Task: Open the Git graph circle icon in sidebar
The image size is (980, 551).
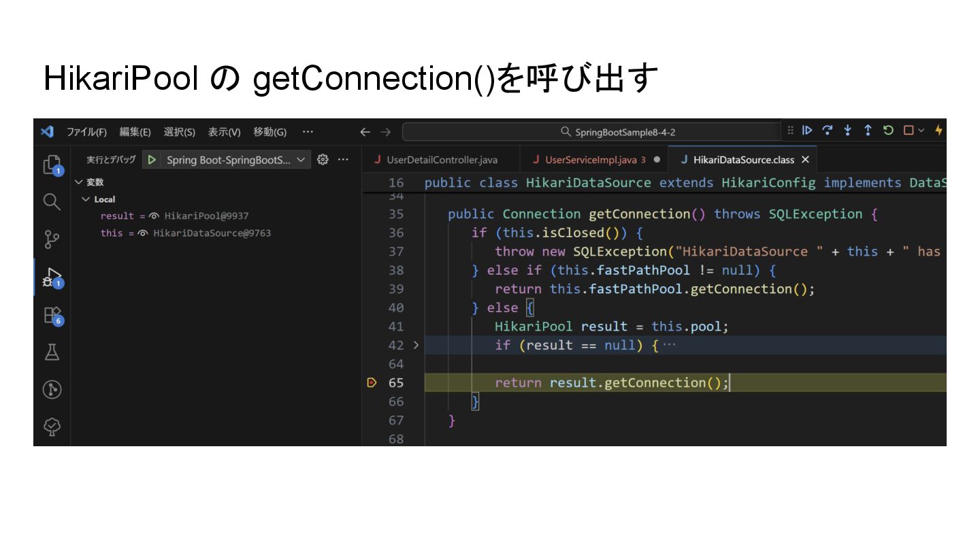Action: pyautogui.click(x=52, y=389)
